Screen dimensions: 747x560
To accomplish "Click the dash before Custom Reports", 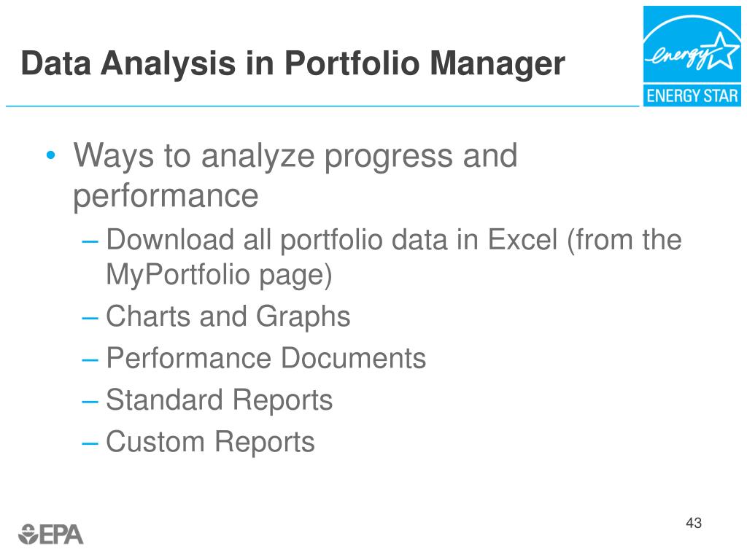I will tap(90, 443).
